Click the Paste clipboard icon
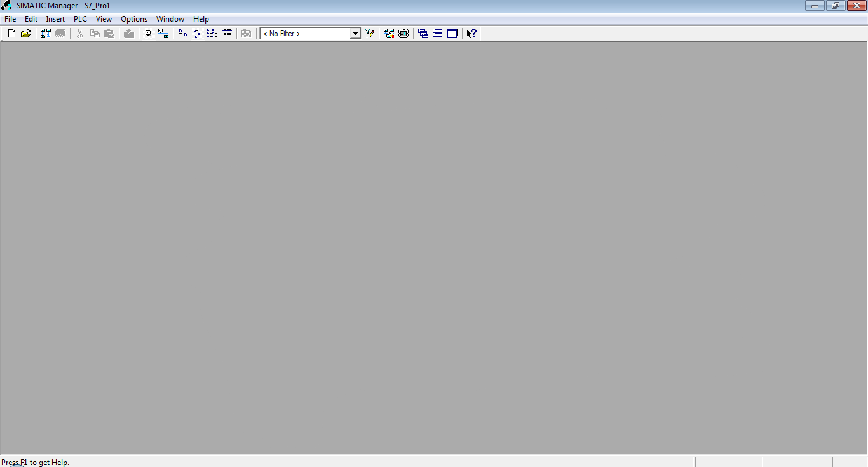 (109, 34)
